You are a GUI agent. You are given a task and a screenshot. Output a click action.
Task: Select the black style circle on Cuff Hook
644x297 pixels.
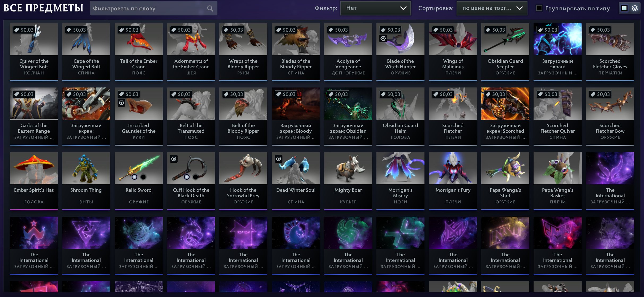tap(195, 177)
